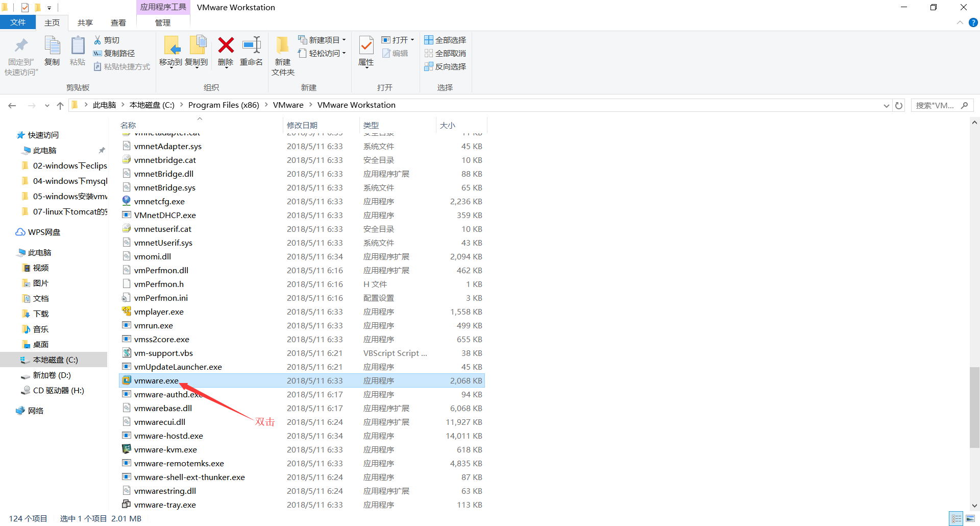Click breadcrumb arrow after Program Files (x86)

point(266,105)
